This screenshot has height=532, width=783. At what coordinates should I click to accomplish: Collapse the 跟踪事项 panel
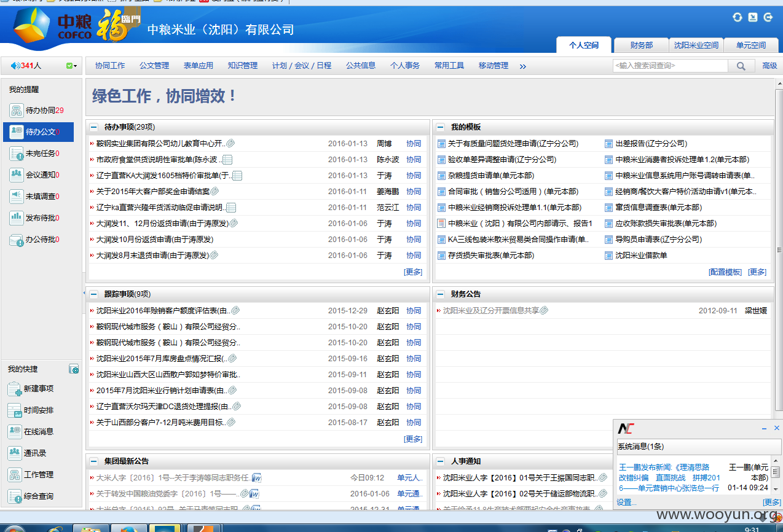(x=93, y=294)
